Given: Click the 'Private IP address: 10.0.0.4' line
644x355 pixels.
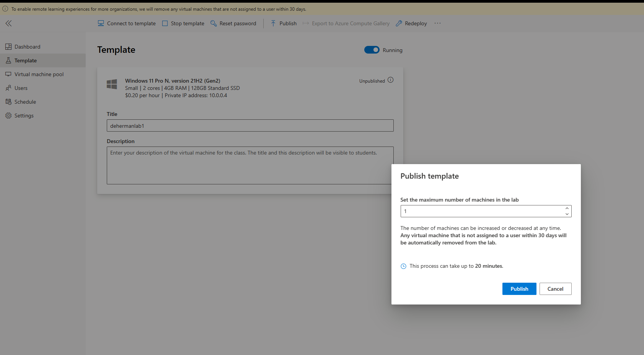Looking at the screenshot, I should [x=196, y=95].
